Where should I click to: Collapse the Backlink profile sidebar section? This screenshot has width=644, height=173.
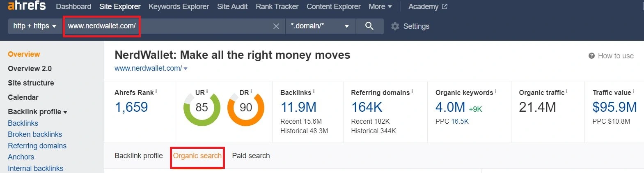tap(37, 112)
